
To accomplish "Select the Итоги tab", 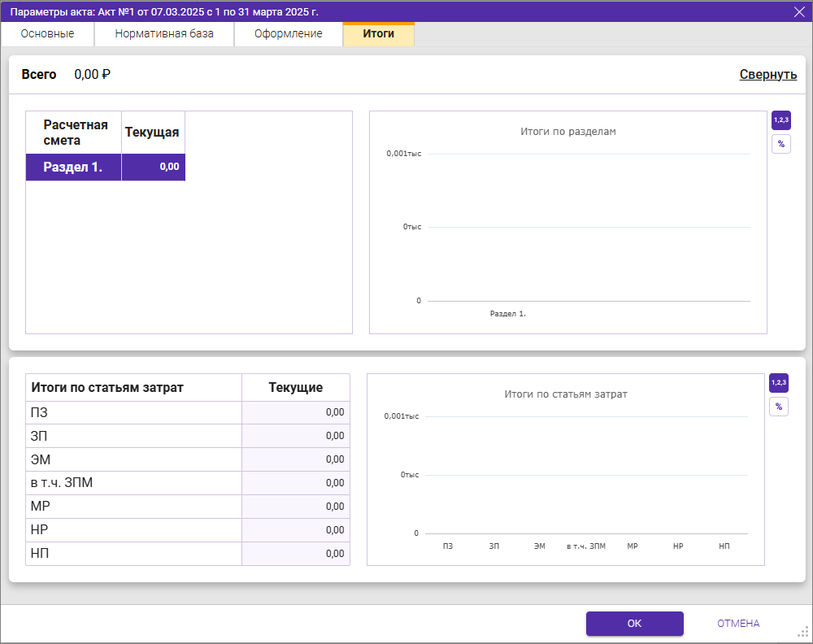I will [378, 34].
